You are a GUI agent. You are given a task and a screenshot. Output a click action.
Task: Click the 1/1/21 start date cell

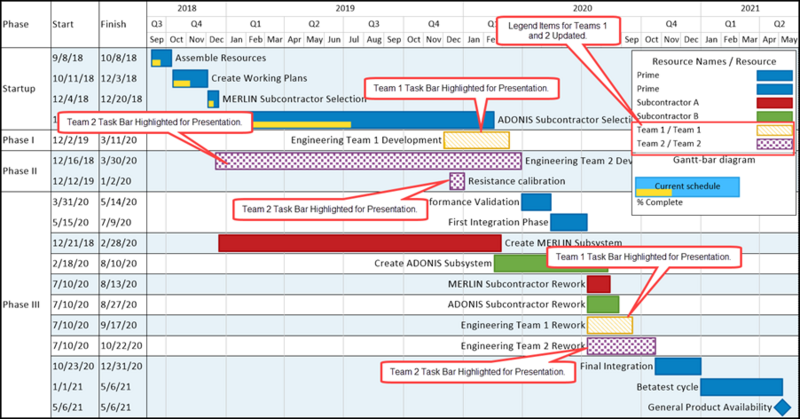pos(67,387)
